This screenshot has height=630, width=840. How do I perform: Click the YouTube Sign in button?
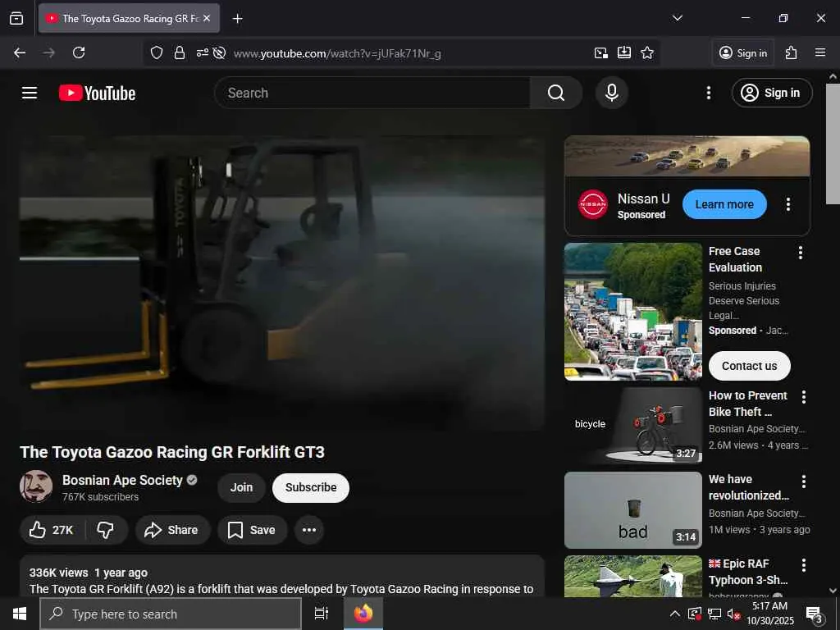point(771,93)
